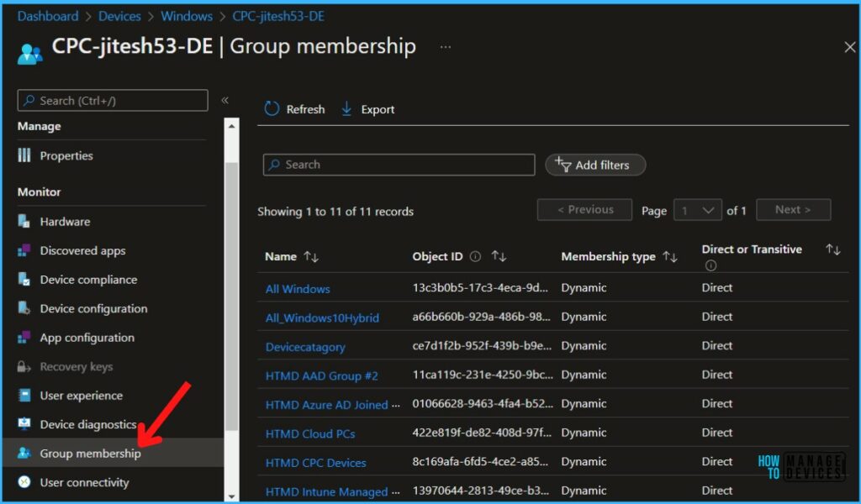
Task: Click Object ID info icon
Action: pyautogui.click(x=475, y=257)
